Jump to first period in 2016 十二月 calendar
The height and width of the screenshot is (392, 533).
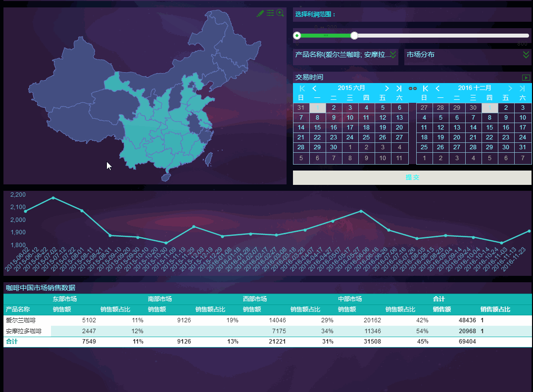pos(425,88)
